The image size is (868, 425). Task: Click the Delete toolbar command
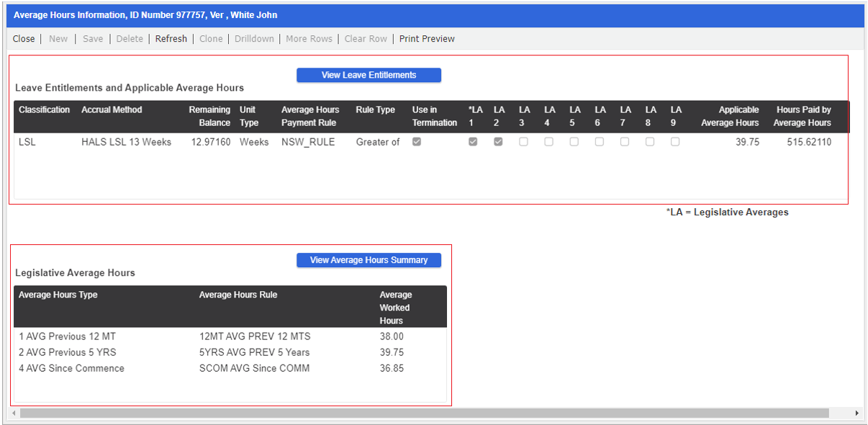pos(130,38)
